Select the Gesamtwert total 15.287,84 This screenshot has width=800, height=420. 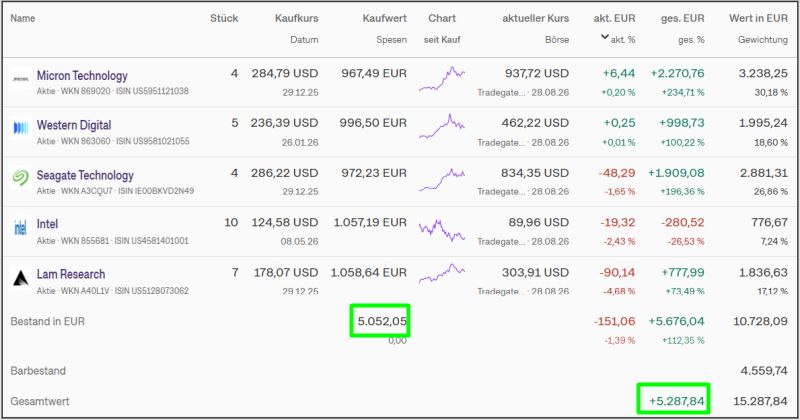click(x=760, y=401)
